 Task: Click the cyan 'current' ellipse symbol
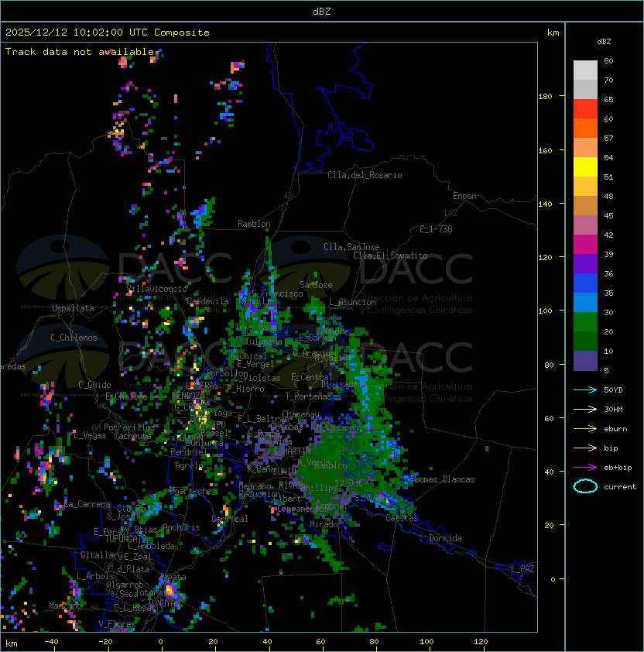tap(585, 486)
